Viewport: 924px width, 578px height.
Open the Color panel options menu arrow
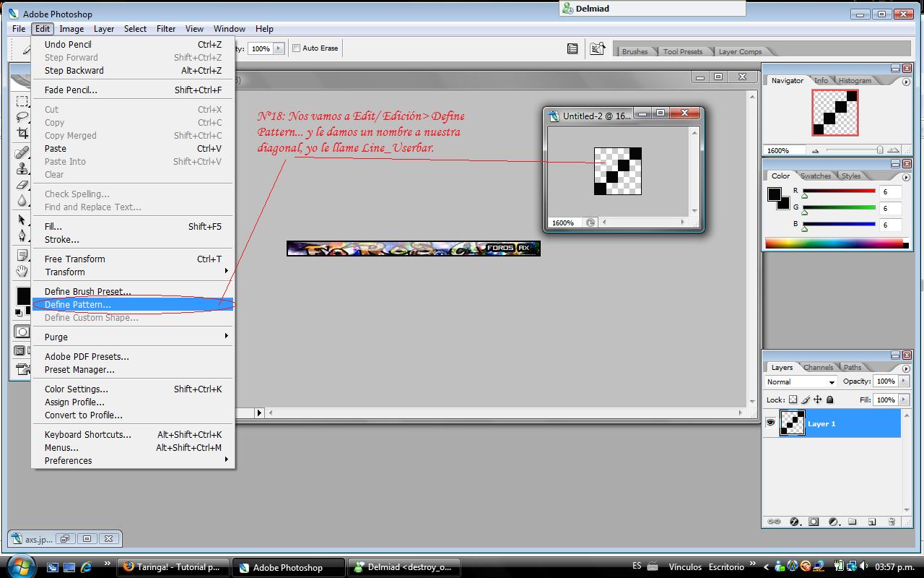point(905,177)
